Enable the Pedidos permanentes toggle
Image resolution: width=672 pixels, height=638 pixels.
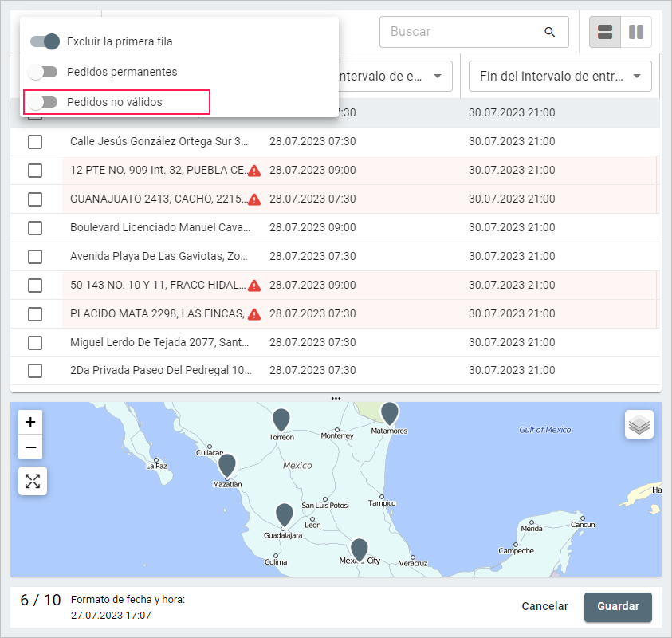pos(43,72)
